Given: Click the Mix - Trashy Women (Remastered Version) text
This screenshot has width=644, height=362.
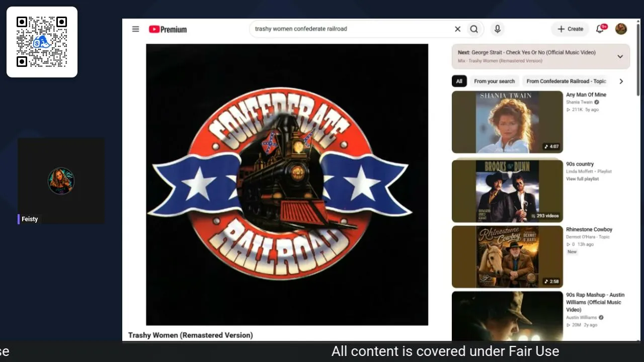Looking at the screenshot, I should coord(500,61).
